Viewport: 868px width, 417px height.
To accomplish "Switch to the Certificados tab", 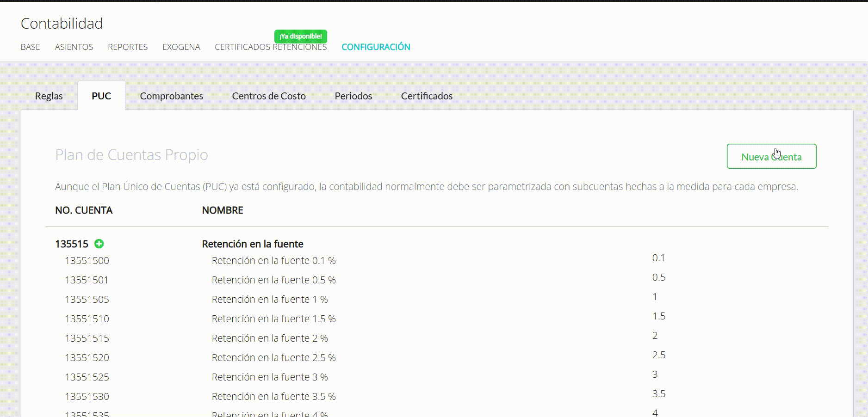I will click(x=427, y=96).
